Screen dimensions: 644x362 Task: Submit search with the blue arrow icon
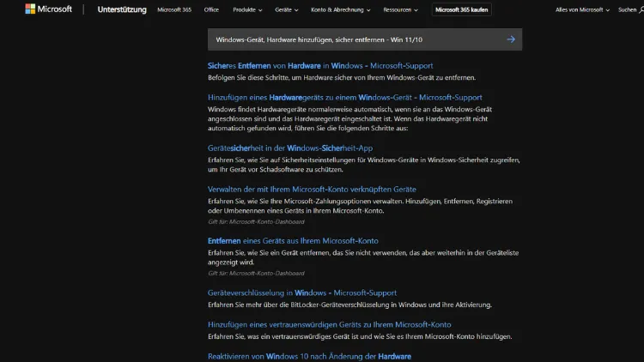point(511,39)
